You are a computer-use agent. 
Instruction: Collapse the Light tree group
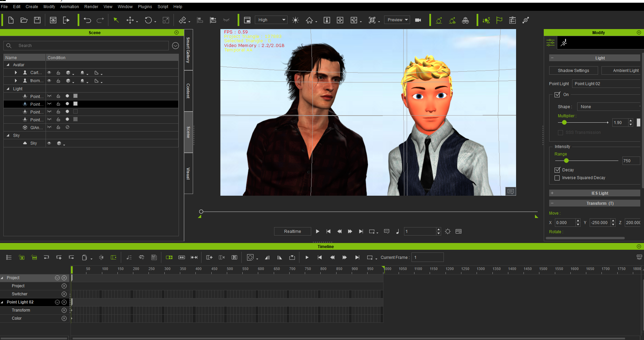tap(8, 89)
